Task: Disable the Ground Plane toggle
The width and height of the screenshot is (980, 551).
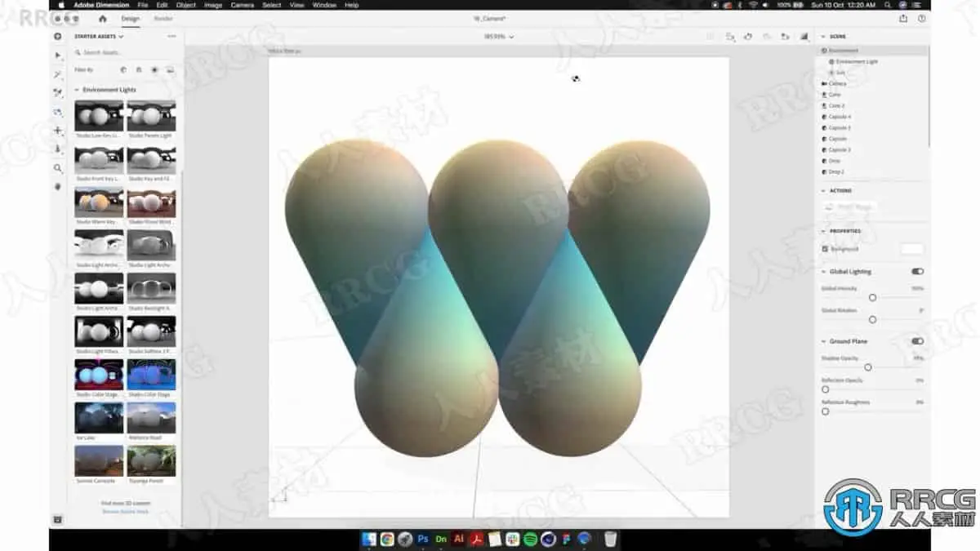Action: pos(916,340)
